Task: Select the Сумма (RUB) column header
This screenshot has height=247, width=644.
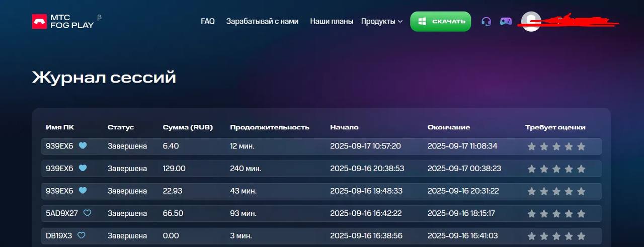Action: tap(188, 127)
